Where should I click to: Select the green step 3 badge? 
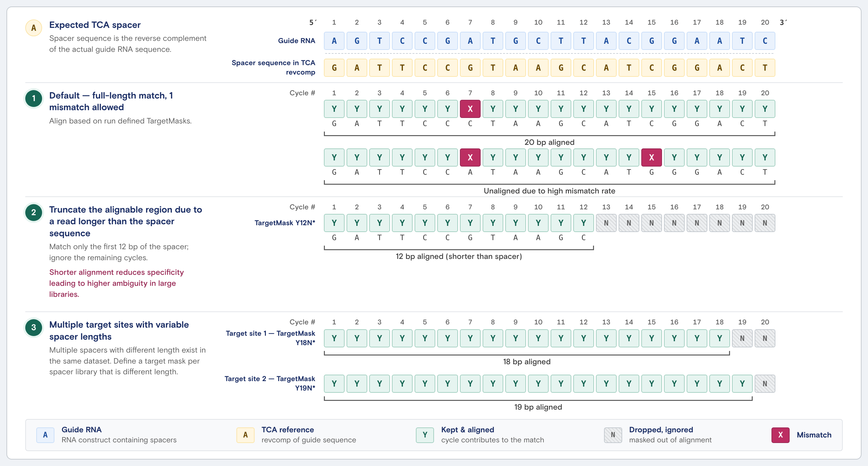click(34, 327)
